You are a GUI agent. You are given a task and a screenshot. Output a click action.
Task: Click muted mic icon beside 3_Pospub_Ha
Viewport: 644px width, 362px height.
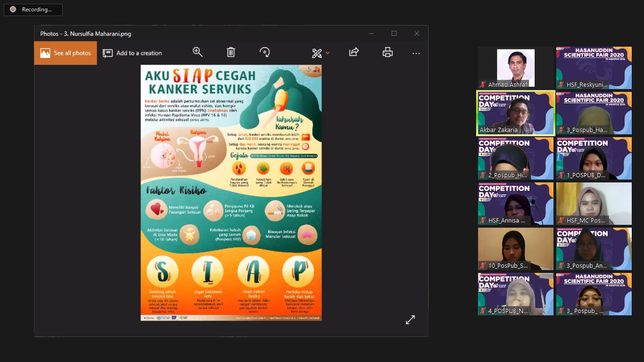(561, 130)
